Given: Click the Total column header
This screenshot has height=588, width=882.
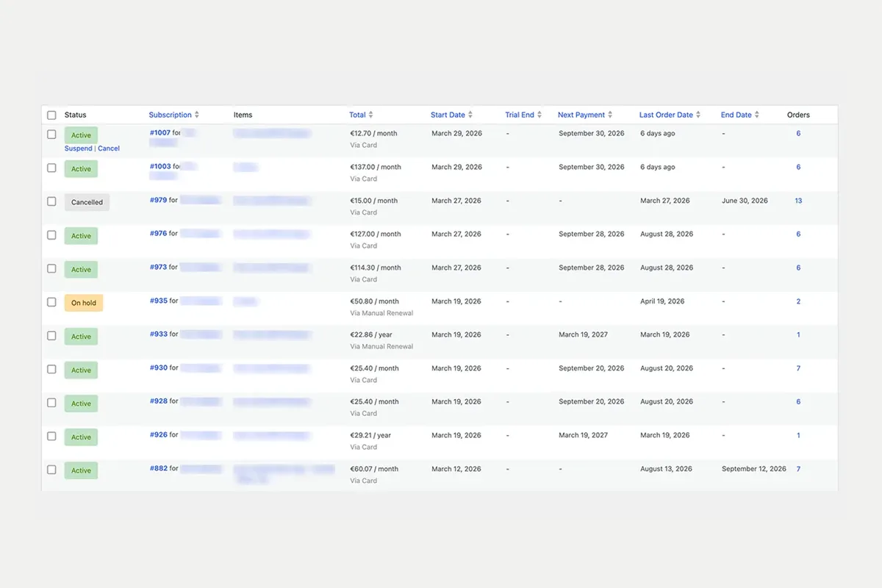Looking at the screenshot, I should pyautogui.click(x=357, y=115).
